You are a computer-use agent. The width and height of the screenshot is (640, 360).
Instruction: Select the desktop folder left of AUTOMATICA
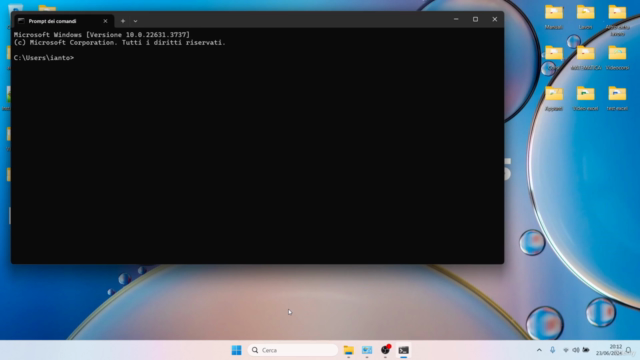pos(554,58)
